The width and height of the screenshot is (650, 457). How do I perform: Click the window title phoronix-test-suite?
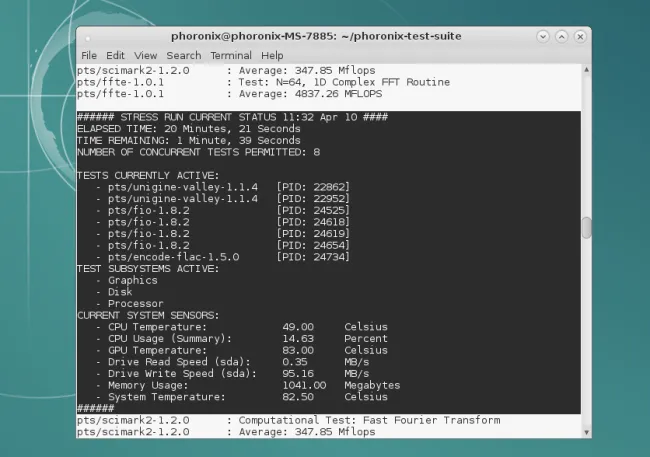(x=316, y=36)
